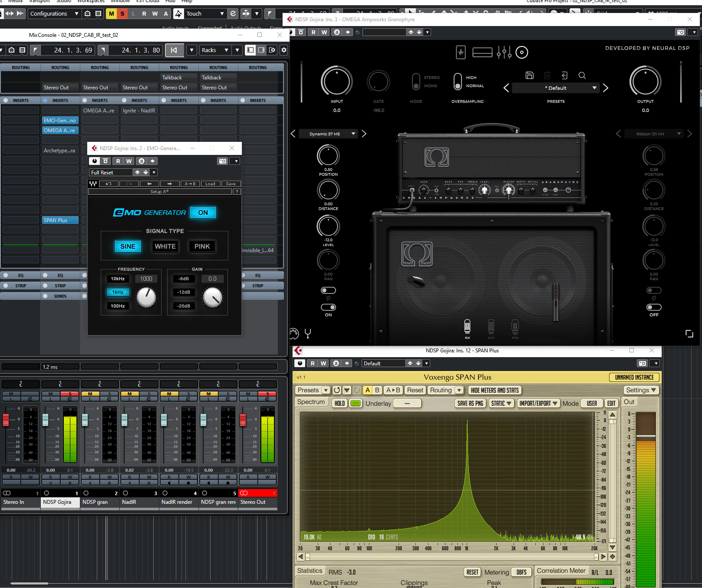Click the EMO frequency value field 1000
This screenshot has width=702, height=588.
tap(146, 279)
